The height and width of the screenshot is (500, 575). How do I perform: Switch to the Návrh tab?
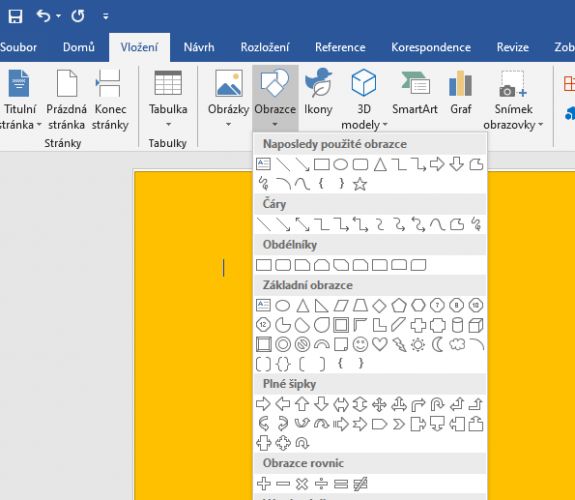[199, 47]
